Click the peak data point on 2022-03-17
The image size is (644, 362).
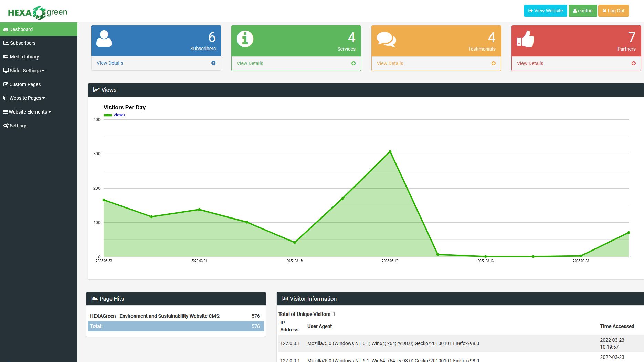pos(390,152)
